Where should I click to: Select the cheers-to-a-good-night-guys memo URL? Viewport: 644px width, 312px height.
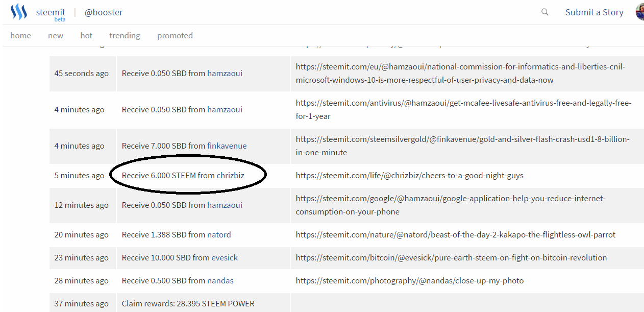[x=410, y=175]
